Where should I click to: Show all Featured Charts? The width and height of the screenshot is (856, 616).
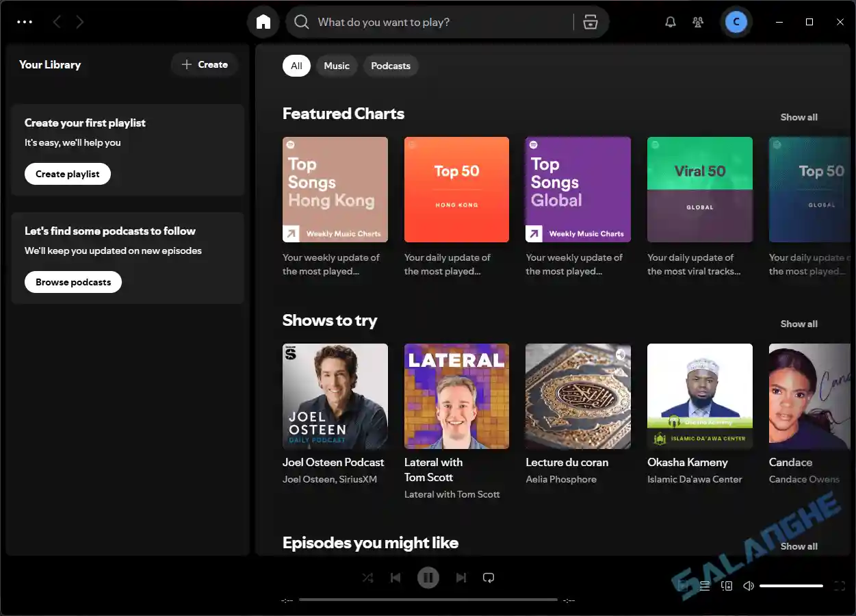799,116
